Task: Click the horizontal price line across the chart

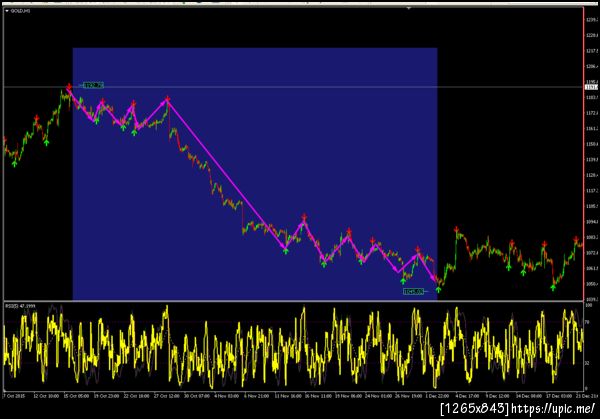Action: pos(291,87)
